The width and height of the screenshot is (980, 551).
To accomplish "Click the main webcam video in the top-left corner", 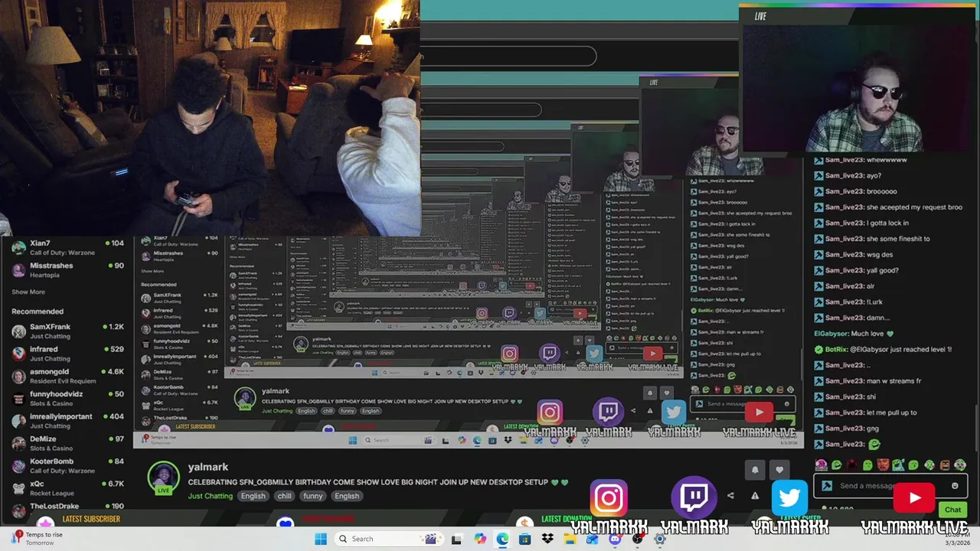I will [210, 118].
